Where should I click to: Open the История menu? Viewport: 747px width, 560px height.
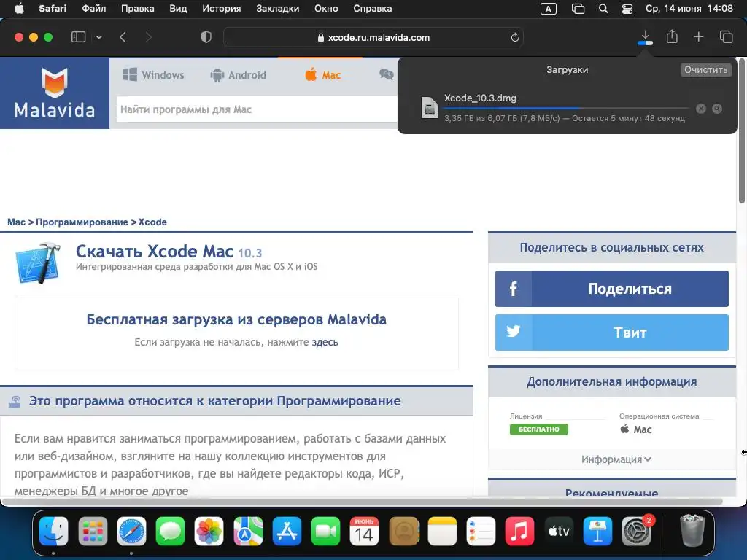click(222, 9)
